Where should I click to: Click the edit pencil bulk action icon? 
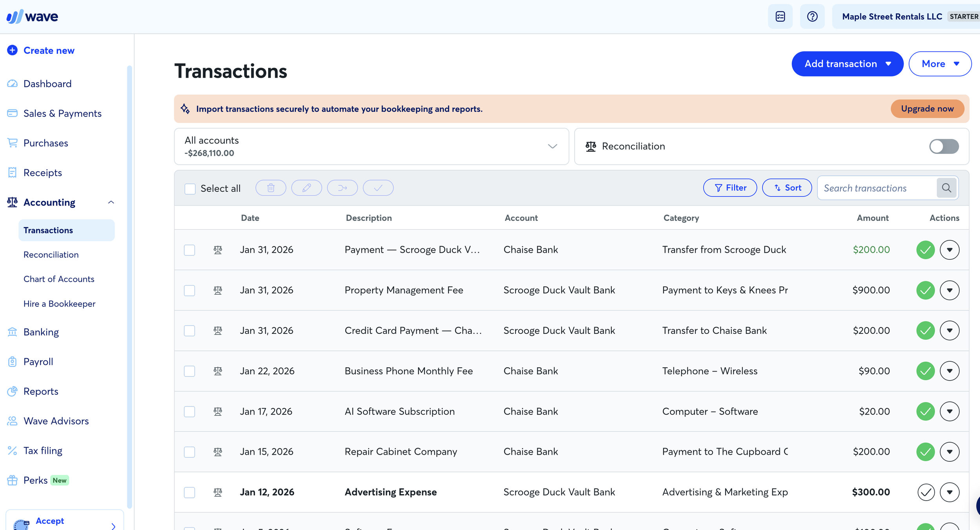pos(307,188)
